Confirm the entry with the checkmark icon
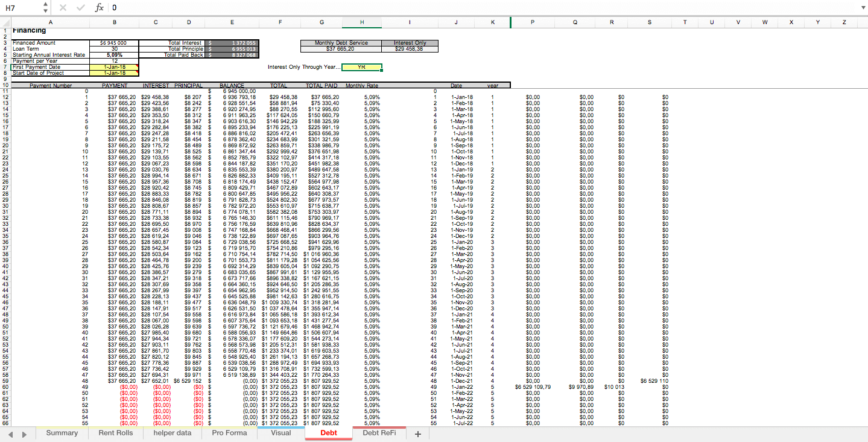 pyautogui.click(x=80, y=7)
